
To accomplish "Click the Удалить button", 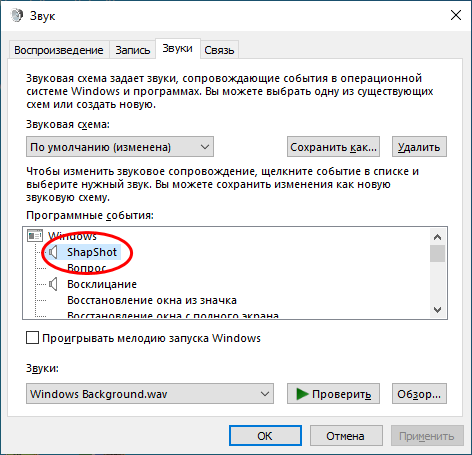I will coord(419,147).
